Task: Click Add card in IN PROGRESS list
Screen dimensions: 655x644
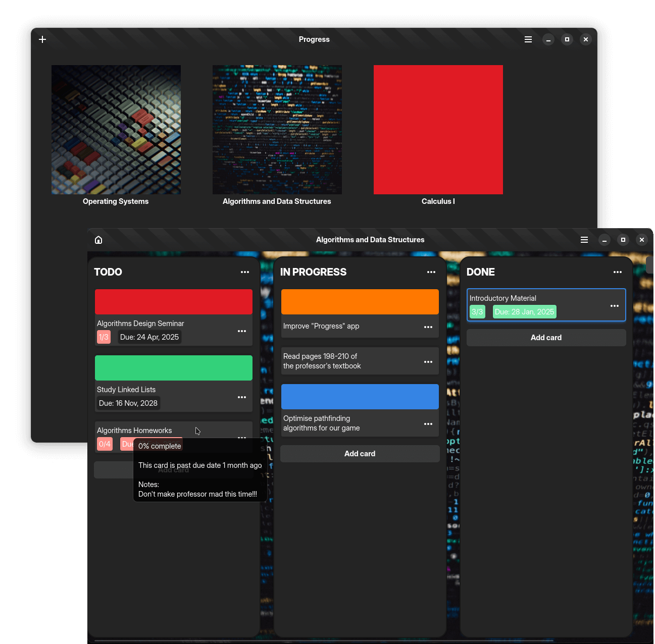Action: [x=360, y=454]
